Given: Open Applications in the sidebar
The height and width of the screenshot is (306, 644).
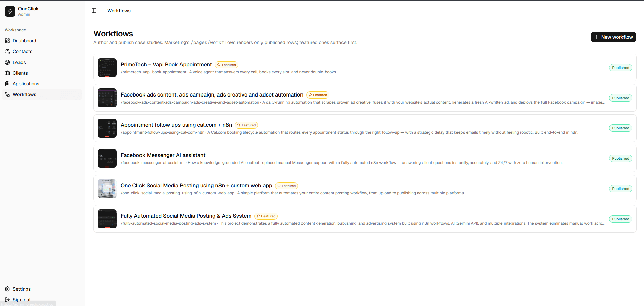Looking at the screenshot, I should [x=42, y=84].
